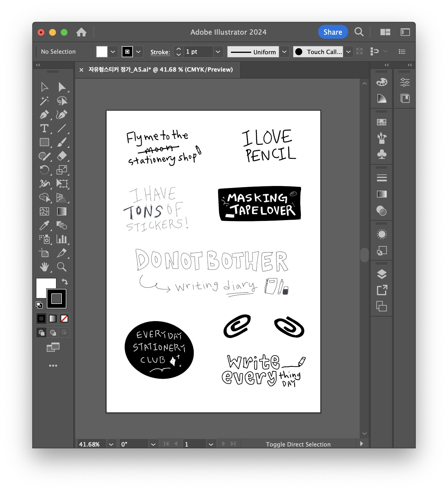Pick the Magic Wand tool
Image resolution: width=448 pixels, height=491 pixels.
click(x=44, y=101)
